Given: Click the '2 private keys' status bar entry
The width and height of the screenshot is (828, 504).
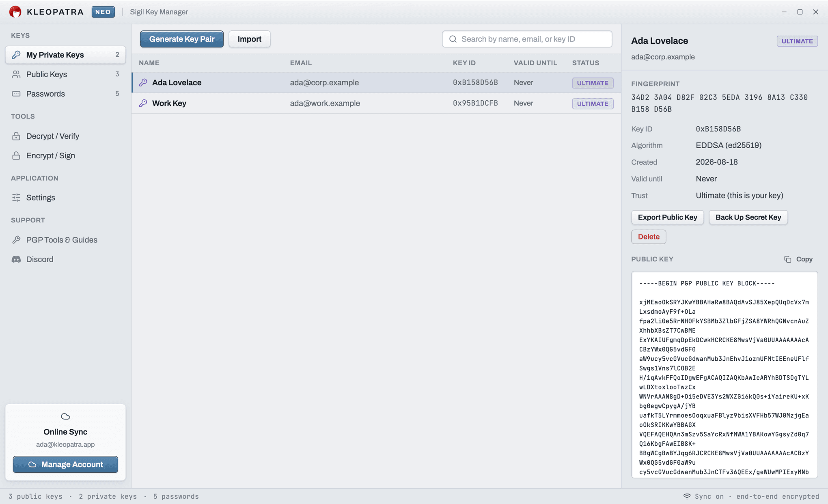Looking at the screenshot, I should pos(108,496).
